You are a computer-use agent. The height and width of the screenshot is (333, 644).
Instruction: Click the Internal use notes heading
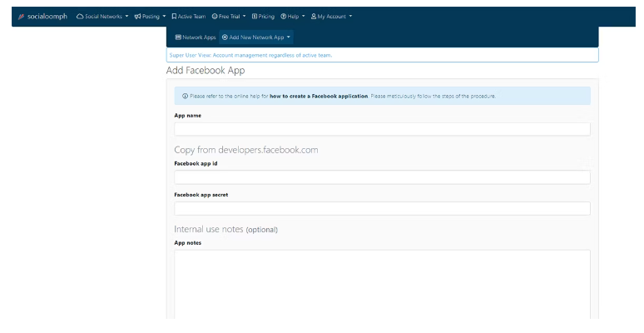[225, 230]
